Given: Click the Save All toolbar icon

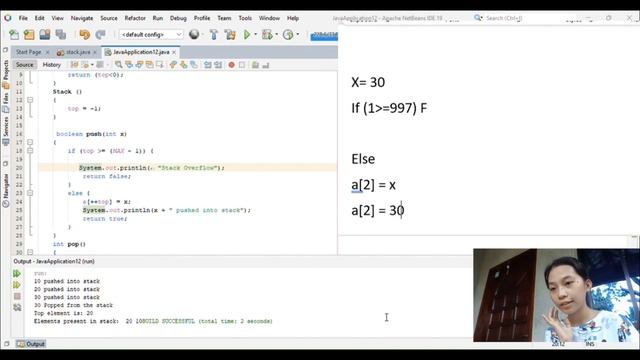Looking at the screenshot, I should click(60, 35).
